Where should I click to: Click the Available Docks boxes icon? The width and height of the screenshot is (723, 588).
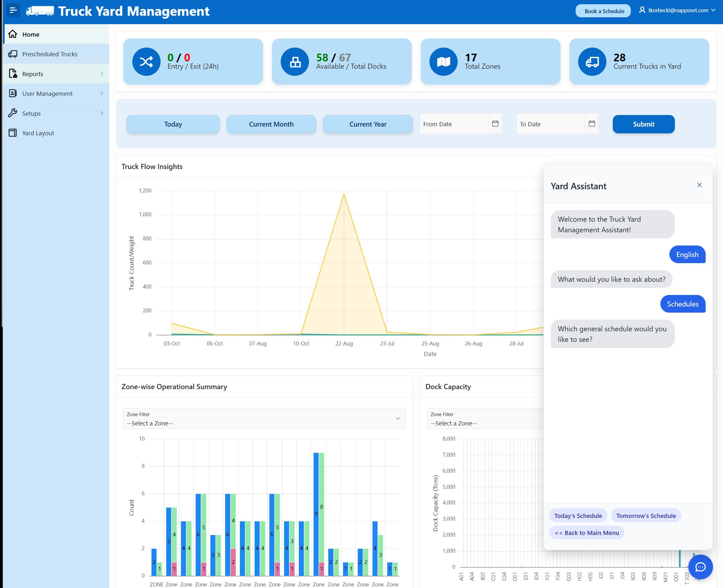[295, 62]
